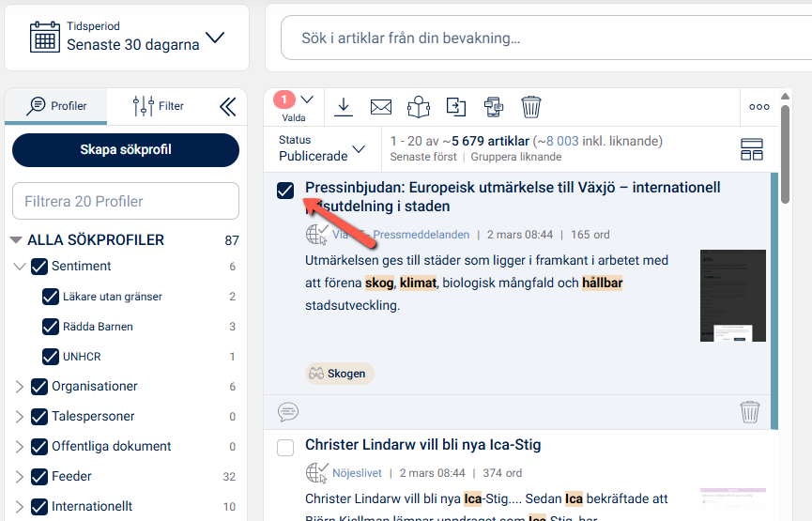Click the reader with book icon
Image resolution: width=812 pixels, height=521 pixels.
[x=419, y=107]
